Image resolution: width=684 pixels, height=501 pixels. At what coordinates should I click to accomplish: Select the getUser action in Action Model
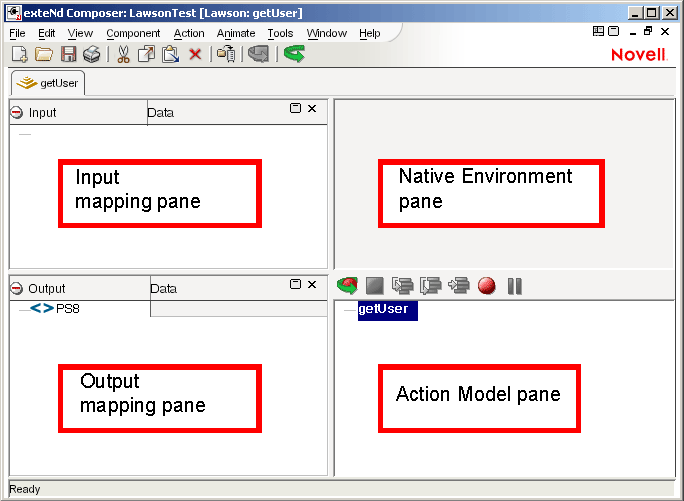[x=387, y=310]
